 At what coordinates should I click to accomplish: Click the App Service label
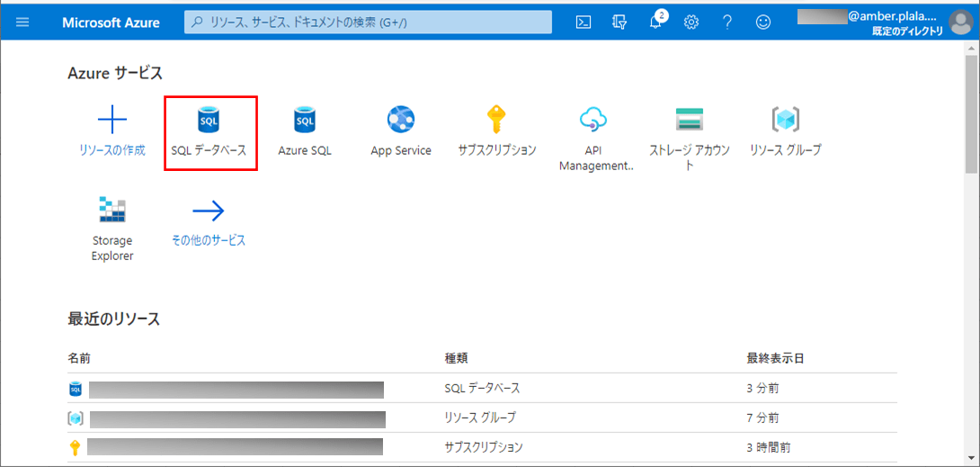pos(401,150)
